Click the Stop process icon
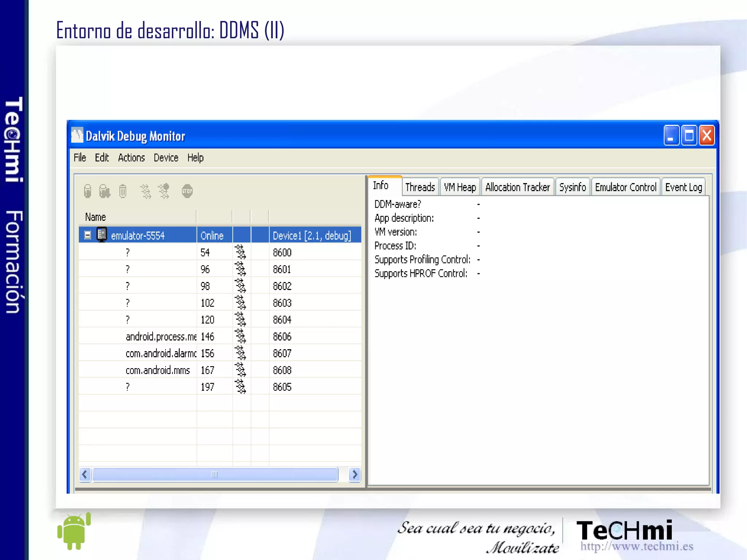 pos(187,191)
